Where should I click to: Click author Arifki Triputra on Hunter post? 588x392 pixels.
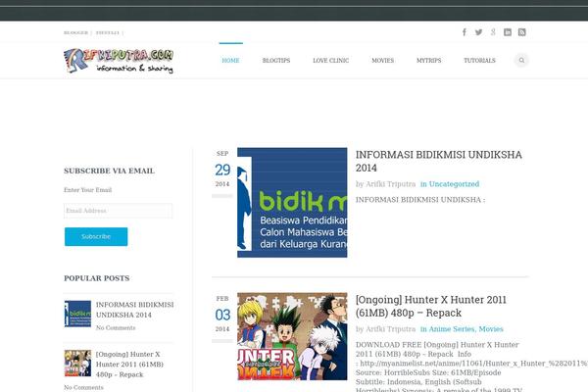click(x=390, y=329)
